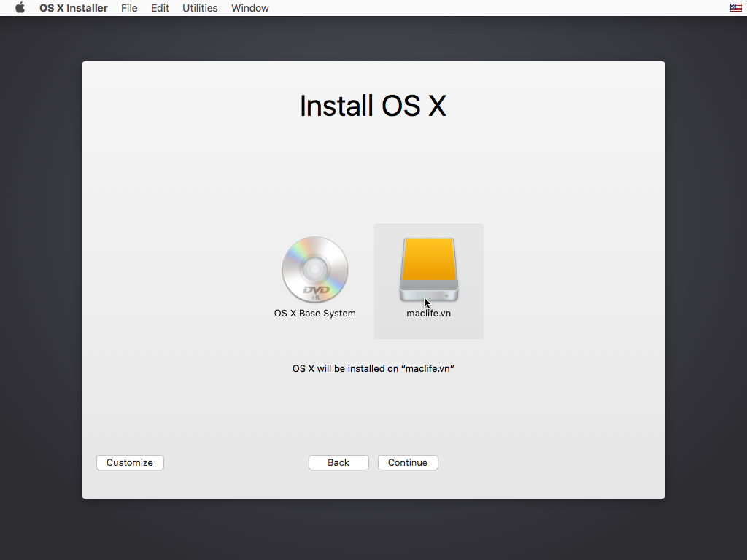Viewport: 747px width, 560px height.
Task: Open the File menu
Action: pyautogui.click(x=129, y=8)
